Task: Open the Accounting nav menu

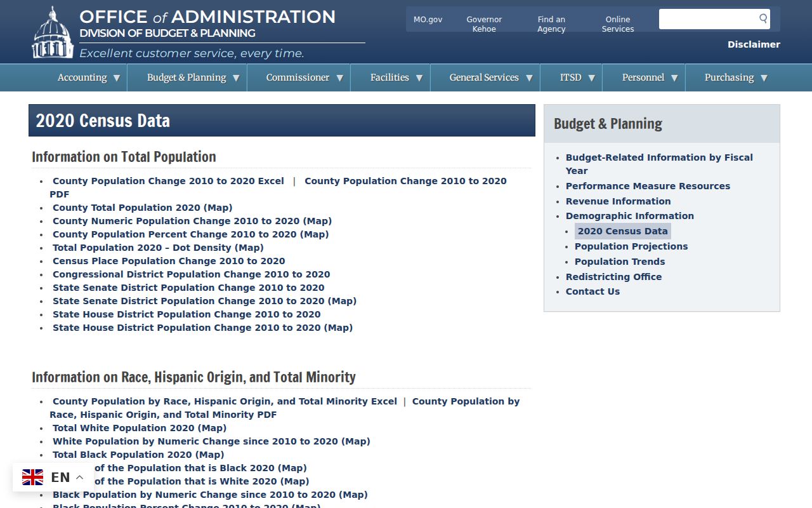Action: tap(82, 77)
